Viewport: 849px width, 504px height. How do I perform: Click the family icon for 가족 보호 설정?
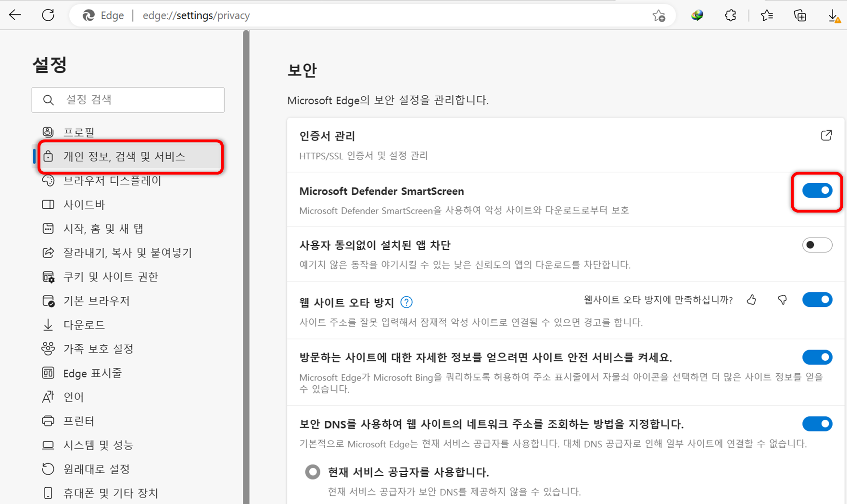(x=48, y=349)
